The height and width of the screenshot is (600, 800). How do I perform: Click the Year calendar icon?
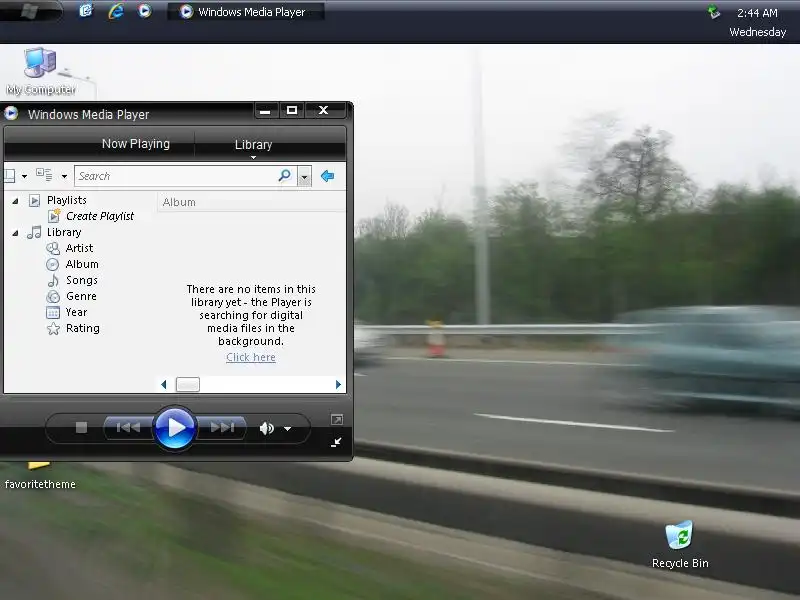[53, 312]
